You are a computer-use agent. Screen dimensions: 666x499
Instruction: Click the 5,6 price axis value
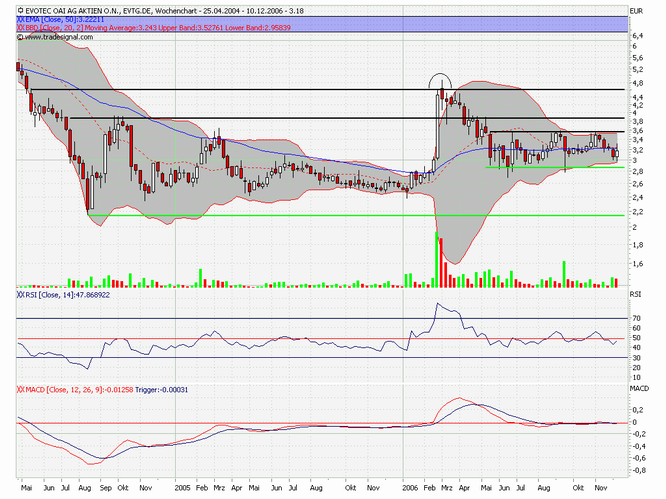pyautogui.click(x=638, y=58)
